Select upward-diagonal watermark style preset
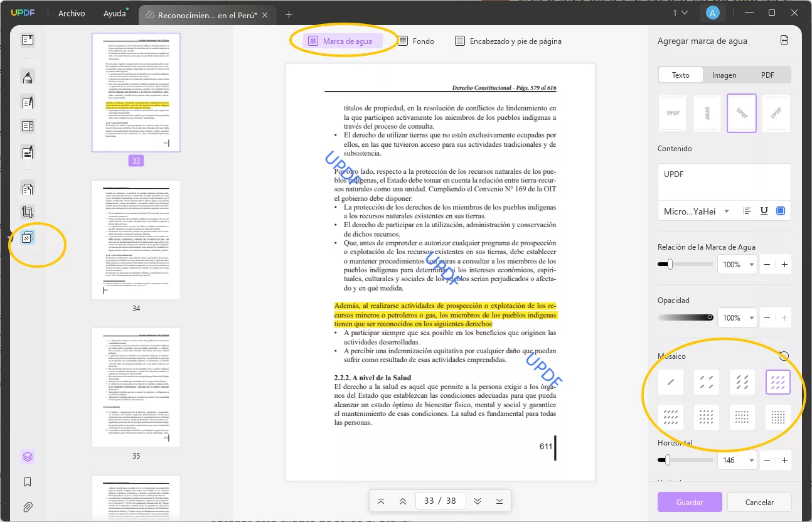 tap(777, 113)
